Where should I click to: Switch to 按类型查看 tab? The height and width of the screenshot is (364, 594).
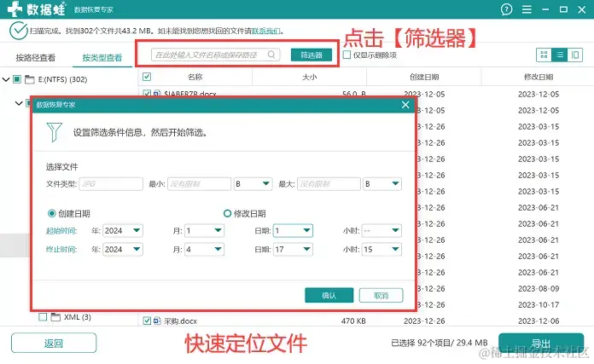(102, 57)
